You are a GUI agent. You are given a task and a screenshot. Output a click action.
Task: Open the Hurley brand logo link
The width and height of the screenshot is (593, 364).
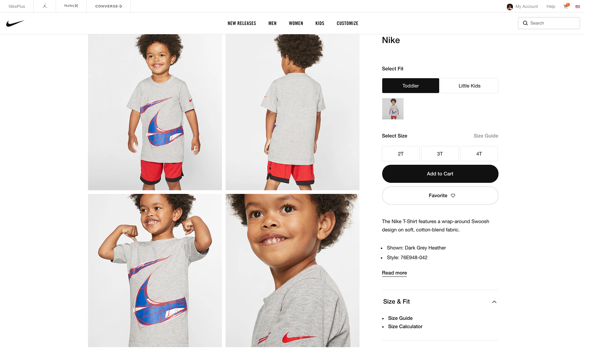(x=71, y=6)
